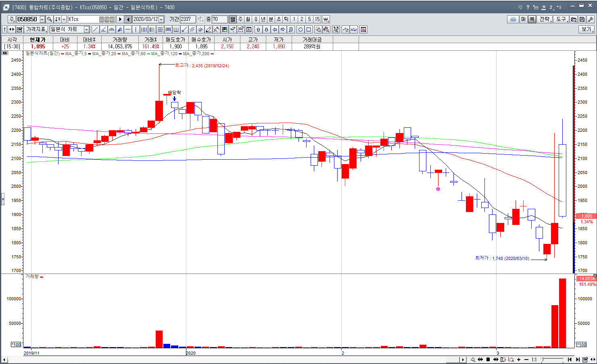The height and width of the screenshot is (364, 597).
Task: Click the zoom out minus icon
Action: click(526, 360)
